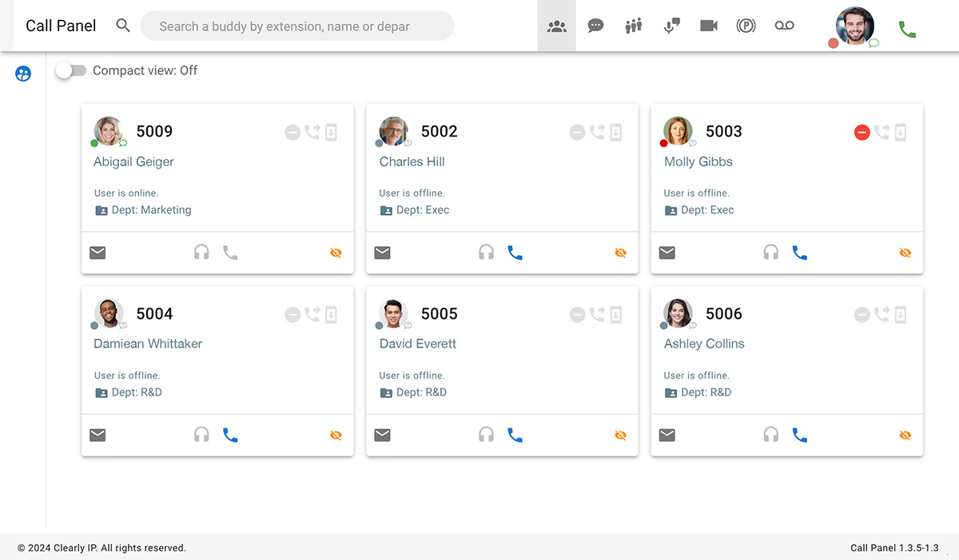This screenshot has width=959, height=560.
Task: Open the conference rooms tab
Action: (x=634, y=26)
